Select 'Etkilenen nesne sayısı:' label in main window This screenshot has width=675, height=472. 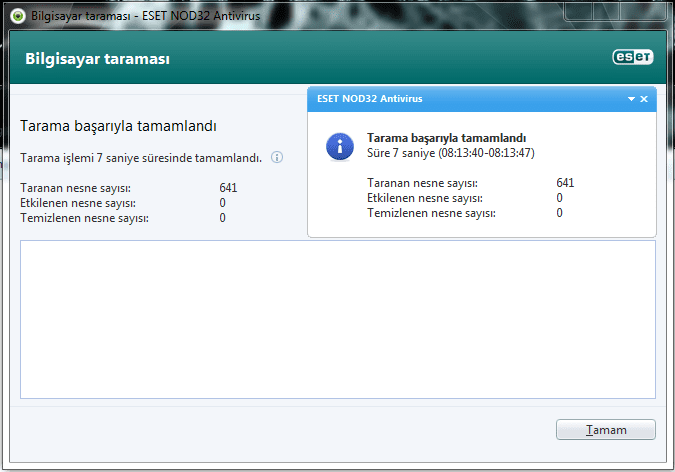click(78, 203)
